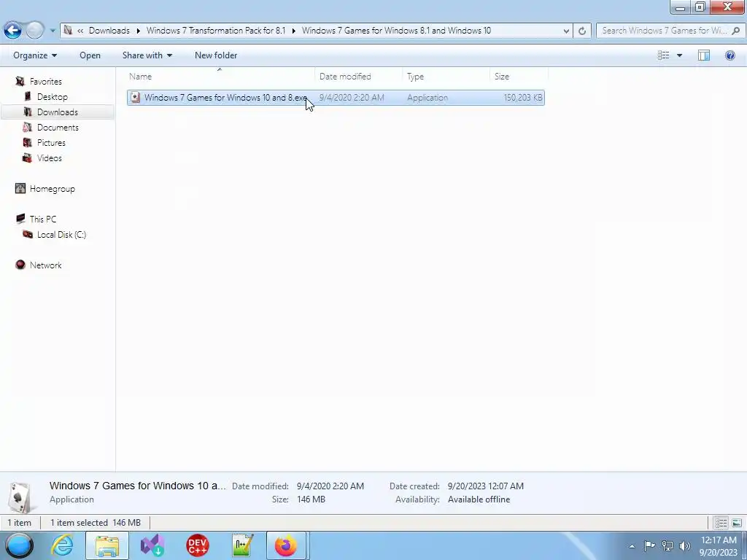This screenshot has height=560, width=747.
Task: Open the view options dropdown arrow
Action: 679,55
